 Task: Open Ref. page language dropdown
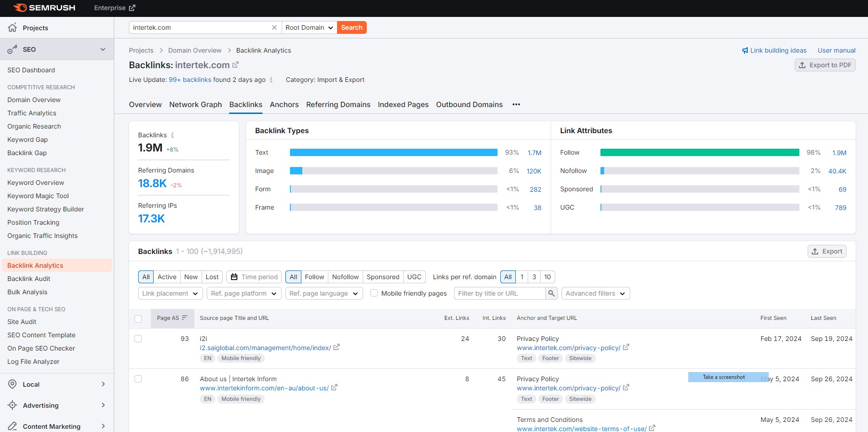click(324, 293)
